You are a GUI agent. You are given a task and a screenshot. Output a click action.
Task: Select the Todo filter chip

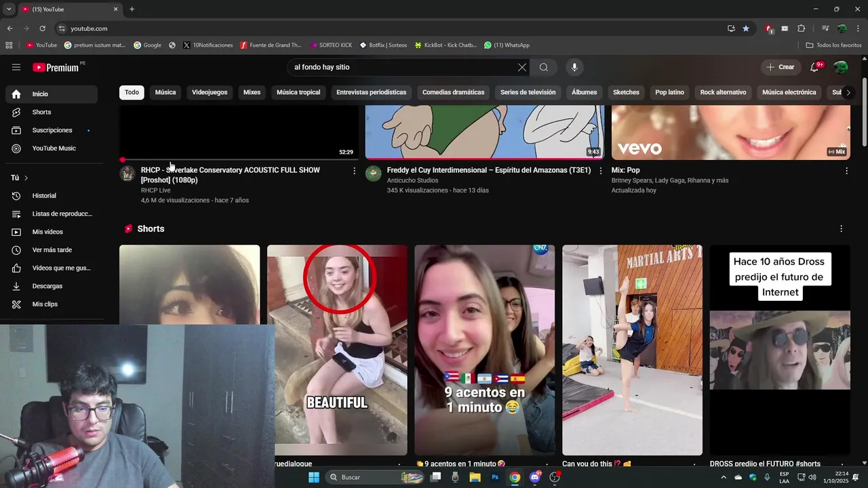(132, 92)
